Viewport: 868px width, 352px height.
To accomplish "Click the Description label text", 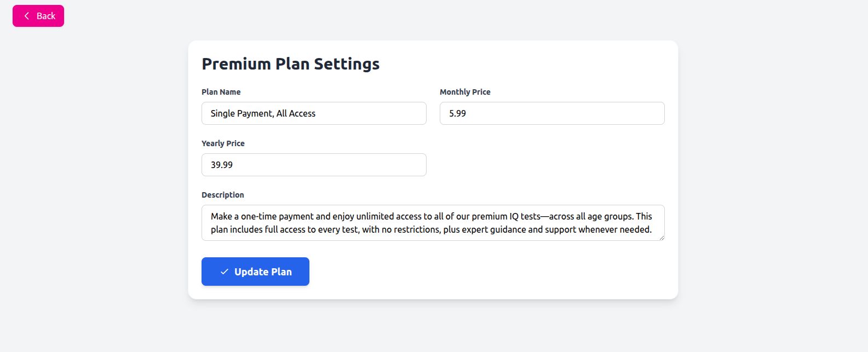I will pos(223,195).
